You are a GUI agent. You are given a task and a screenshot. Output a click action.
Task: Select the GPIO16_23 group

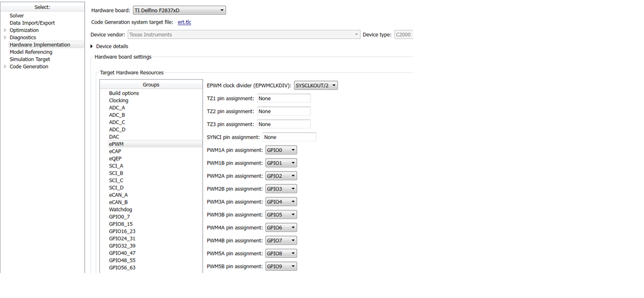pyautogui.click(x=122, y=231)
